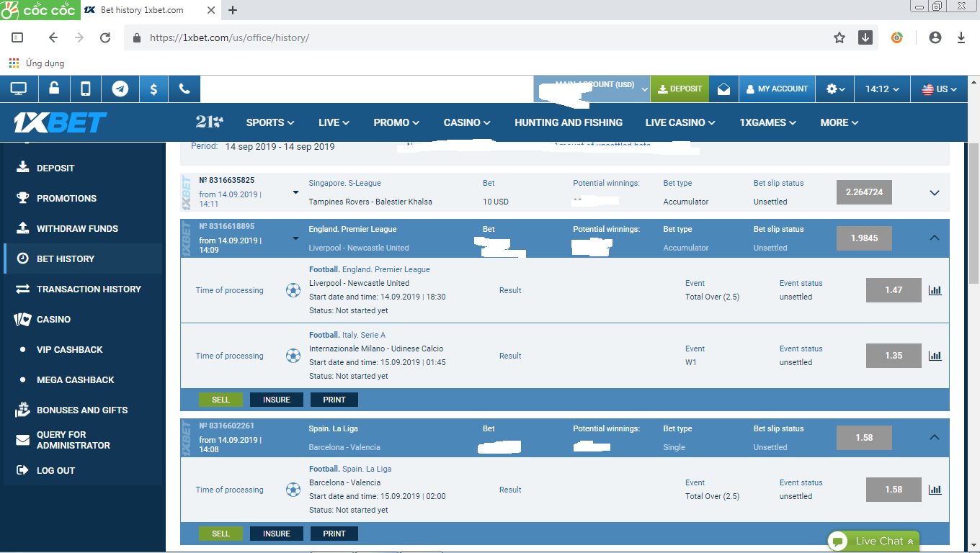980x553 pixels.
Task: Click PRINT for the Barcelona - Valencia bet
Action: 334,534
